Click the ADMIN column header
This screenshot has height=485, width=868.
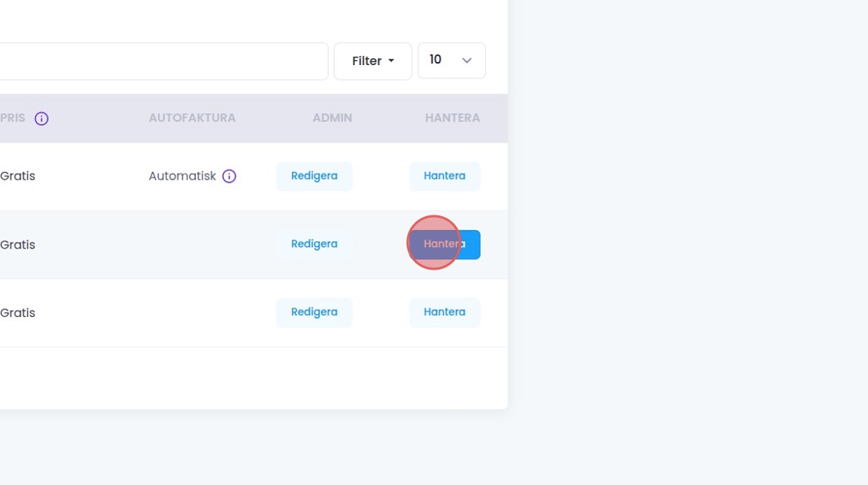pos(332,119)
